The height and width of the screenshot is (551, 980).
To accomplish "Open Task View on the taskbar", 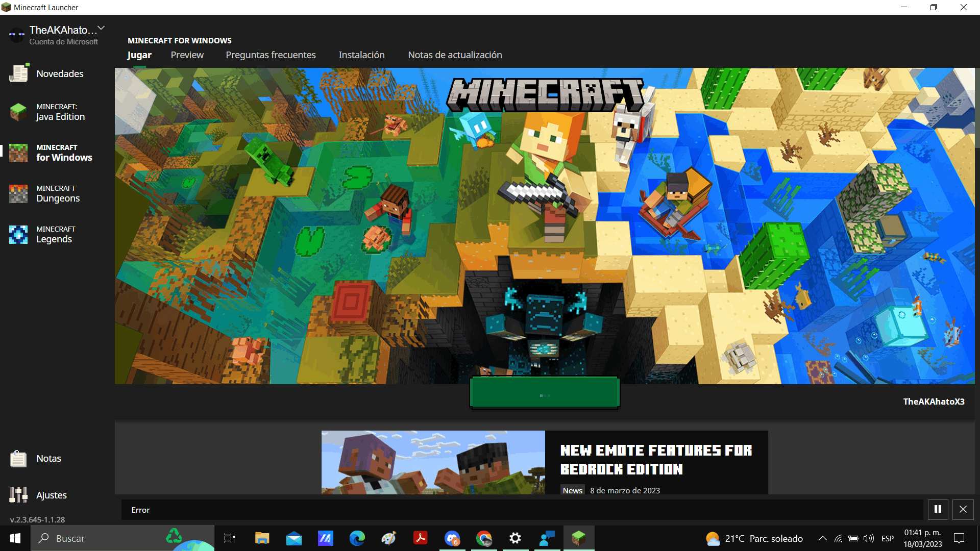I will pyautogui.click(x=230, y=538).
